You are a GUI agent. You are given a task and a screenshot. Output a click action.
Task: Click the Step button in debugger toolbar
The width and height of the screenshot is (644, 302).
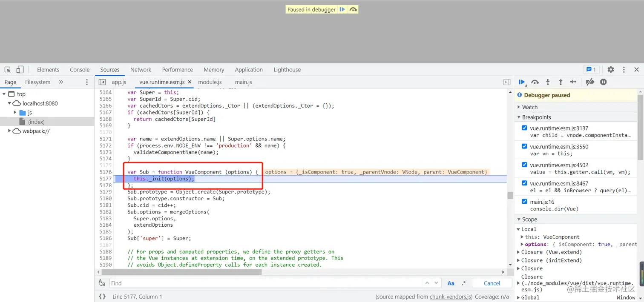(x=573, y=82)
